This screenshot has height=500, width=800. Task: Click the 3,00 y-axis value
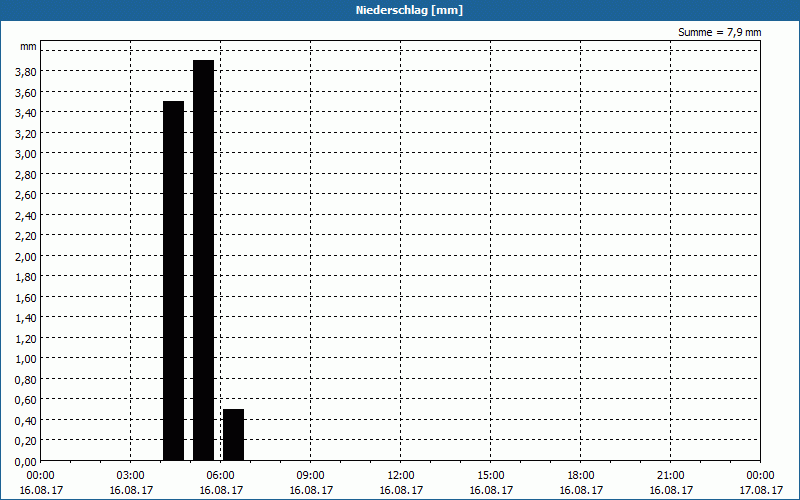point(26,154)
